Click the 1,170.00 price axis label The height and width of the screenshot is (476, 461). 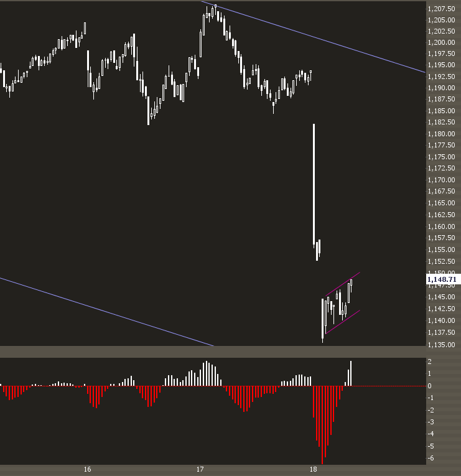click(441, 180)
